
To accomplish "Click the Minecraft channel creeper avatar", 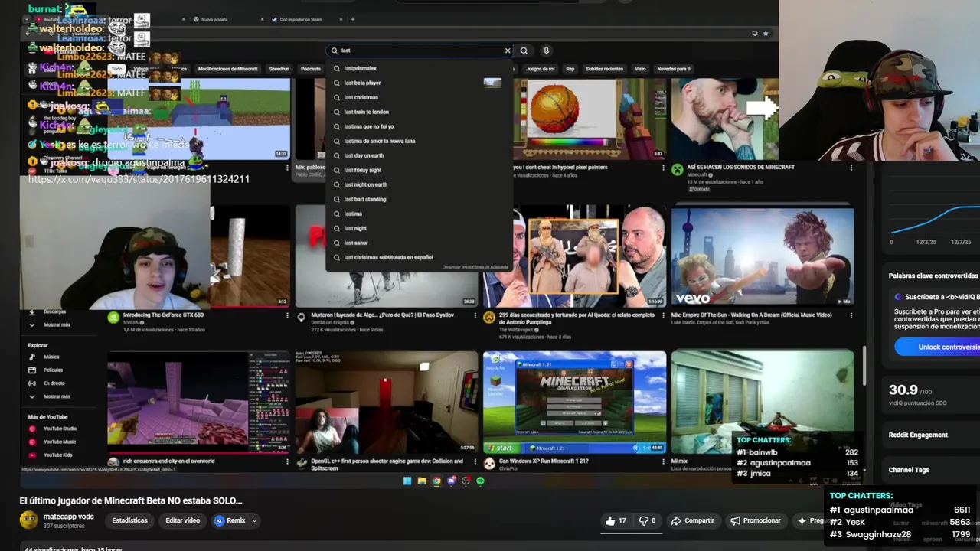I will (677, 170).
